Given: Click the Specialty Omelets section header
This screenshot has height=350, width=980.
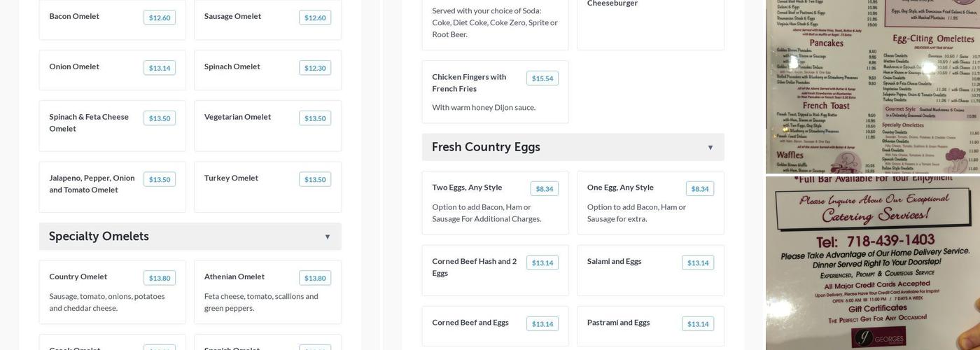Looking at the screenshot, I should click(99, 237).
